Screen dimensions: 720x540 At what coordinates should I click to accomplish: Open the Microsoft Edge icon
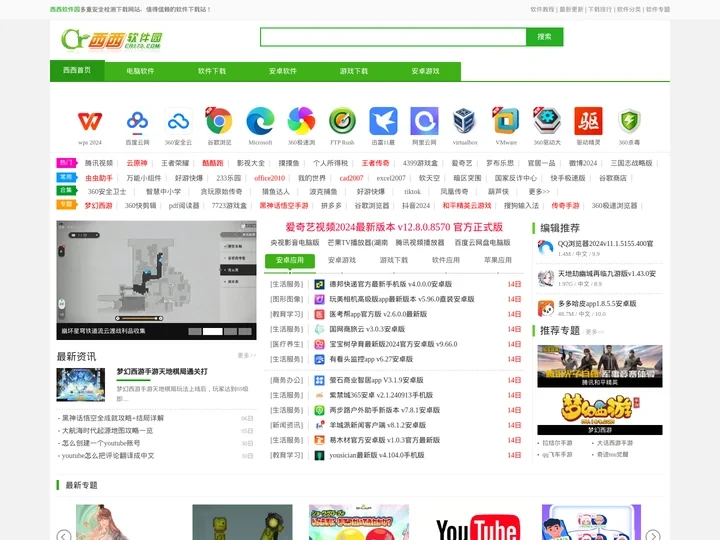(260, 121)
